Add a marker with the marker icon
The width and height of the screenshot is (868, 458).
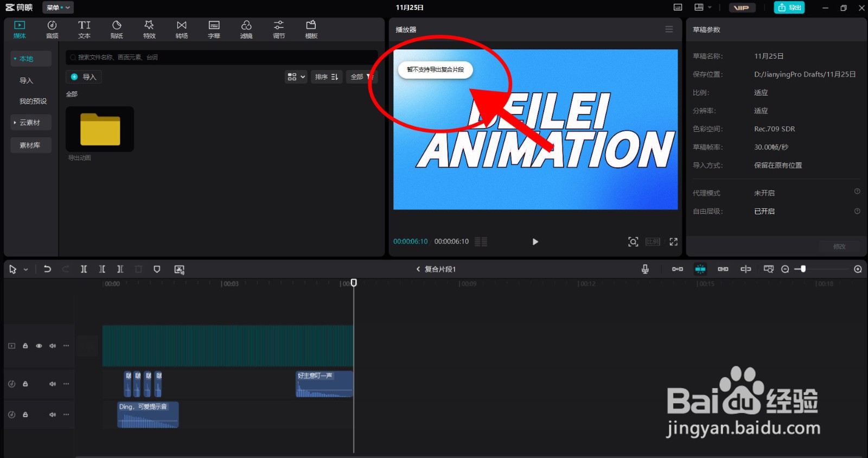tap(157, 269)
